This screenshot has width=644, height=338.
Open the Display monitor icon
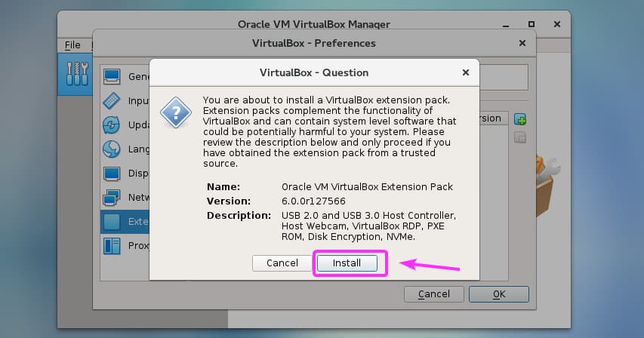tap(112, 174)
